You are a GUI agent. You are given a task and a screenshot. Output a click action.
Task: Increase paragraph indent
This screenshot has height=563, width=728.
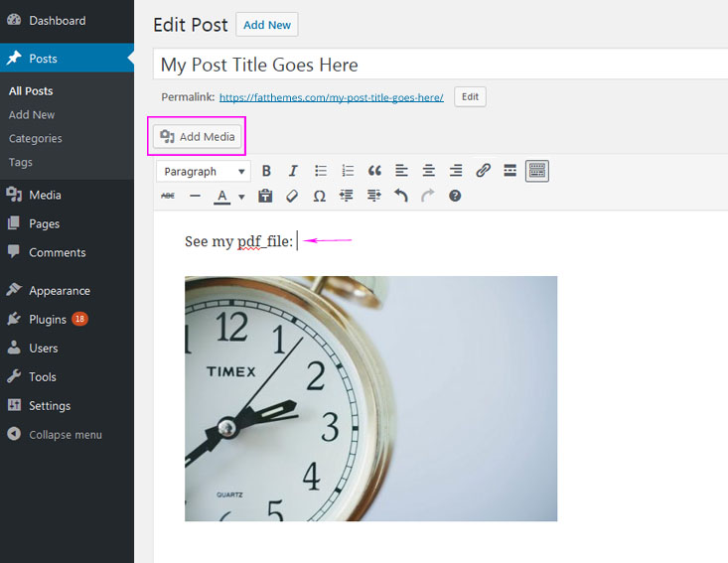tap(373, 196)
